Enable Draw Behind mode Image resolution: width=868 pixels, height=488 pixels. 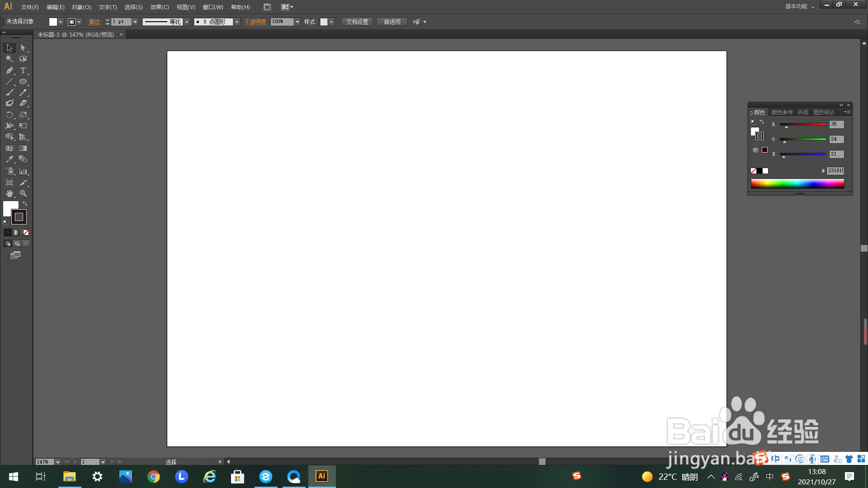coord(17,244)
